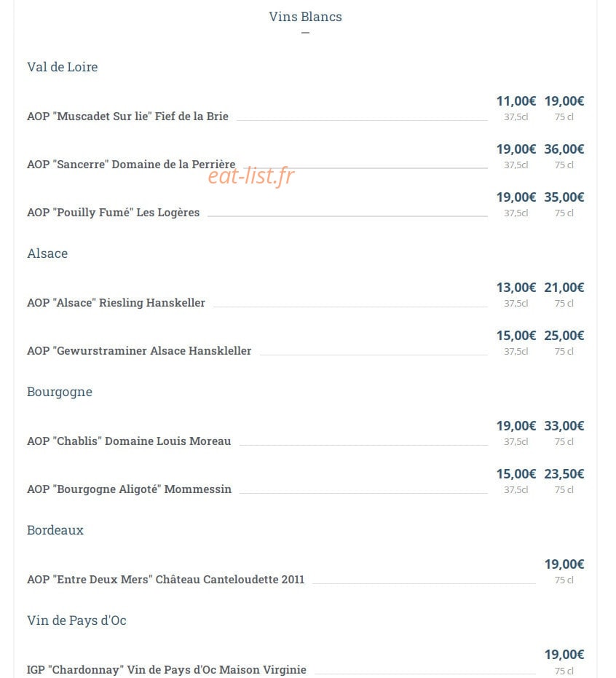The width and height of the screenshot is (616, 678).
Task: Click the Vins Blancs section heading
Action: click(305, 17)
